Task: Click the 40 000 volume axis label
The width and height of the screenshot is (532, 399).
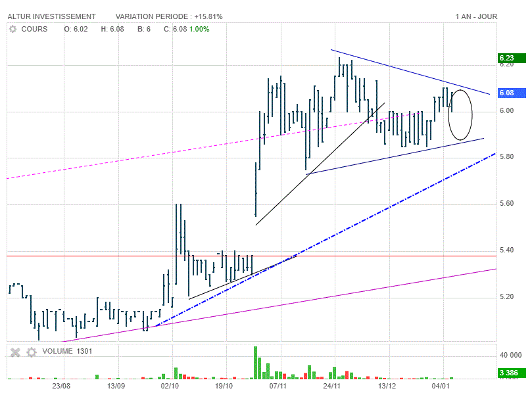Action: click(510, 355)
